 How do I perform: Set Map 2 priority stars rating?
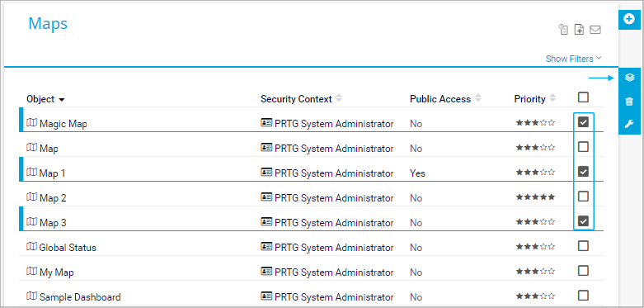536,197
